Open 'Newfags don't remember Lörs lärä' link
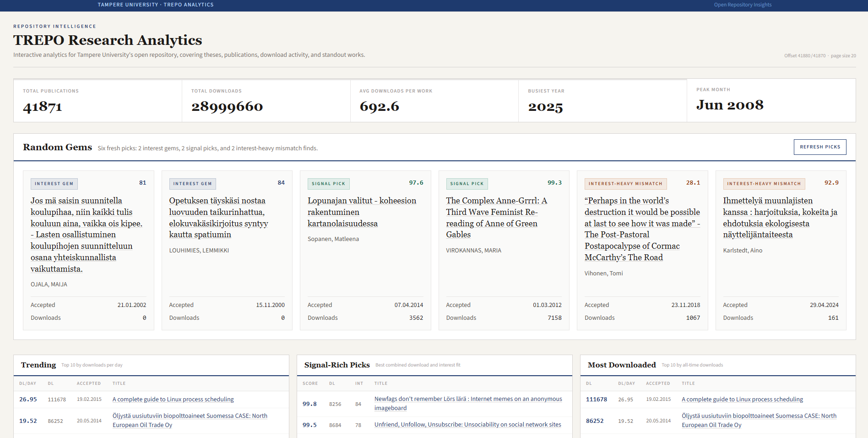Image resolution: width=868 pixels, height=438 pixels. click(x=468, y=403)
